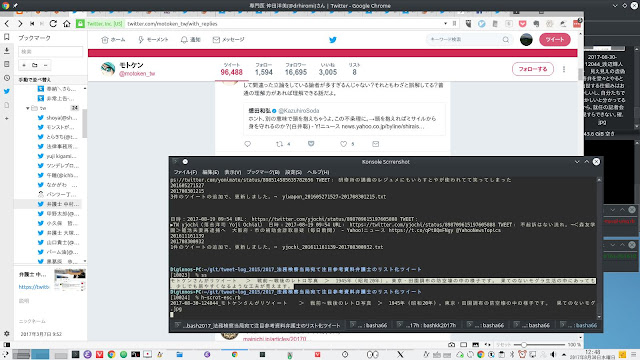Open Konsole 編集(E) menu
This screenshot has height=360, width=640.
pos(211,172)
